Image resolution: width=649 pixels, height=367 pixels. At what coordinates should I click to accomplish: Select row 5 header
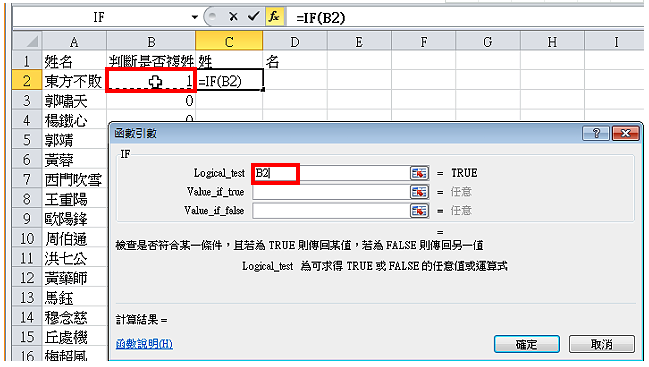coord(27,140)
